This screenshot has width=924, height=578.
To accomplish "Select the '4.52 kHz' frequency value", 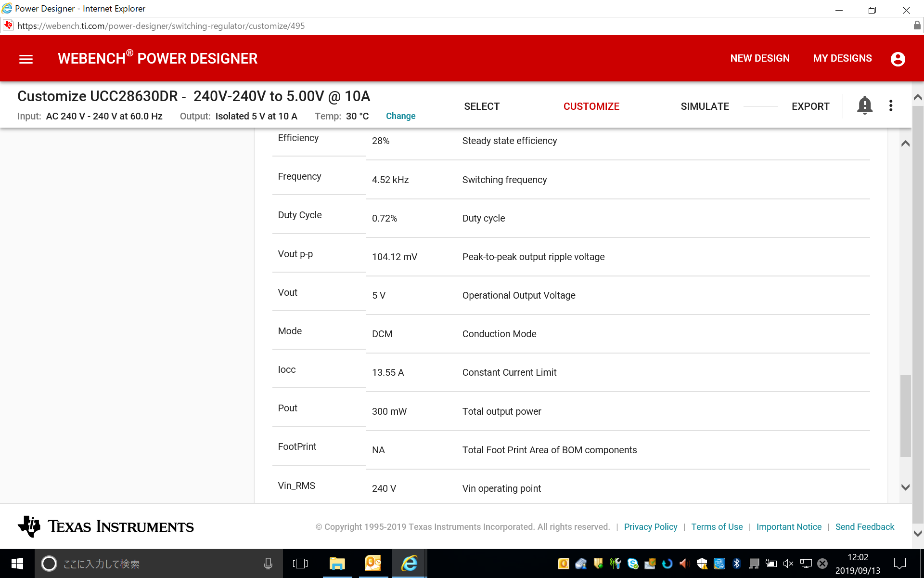I will (x=390, y=180).
